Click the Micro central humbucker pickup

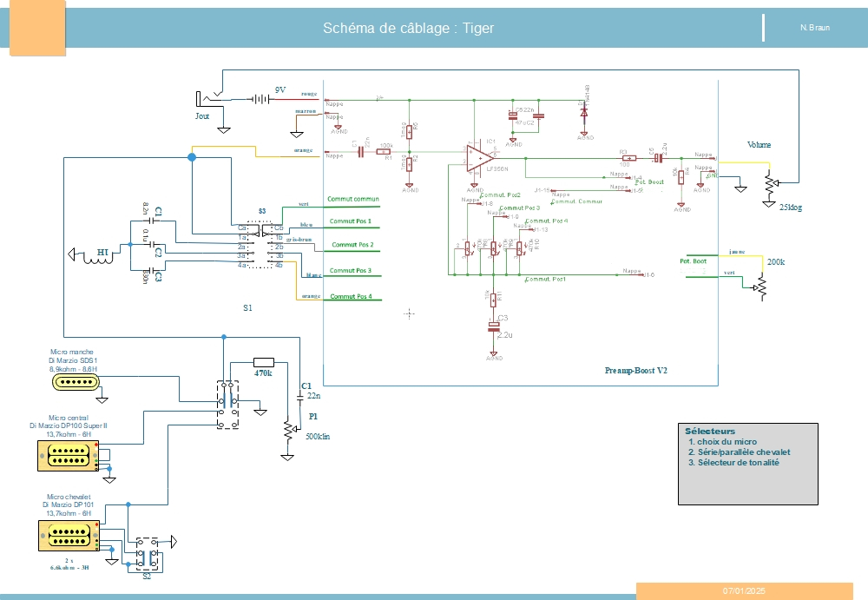(69, 455)
